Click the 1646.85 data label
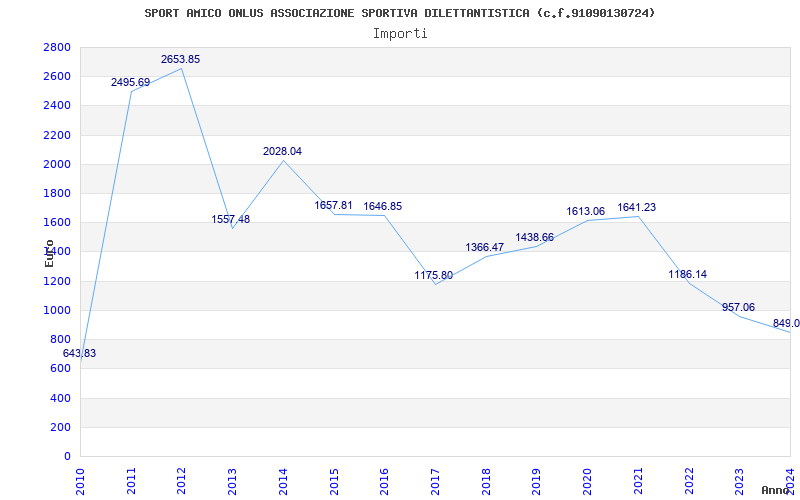This screenshot has height=500, width=800. 383,207
